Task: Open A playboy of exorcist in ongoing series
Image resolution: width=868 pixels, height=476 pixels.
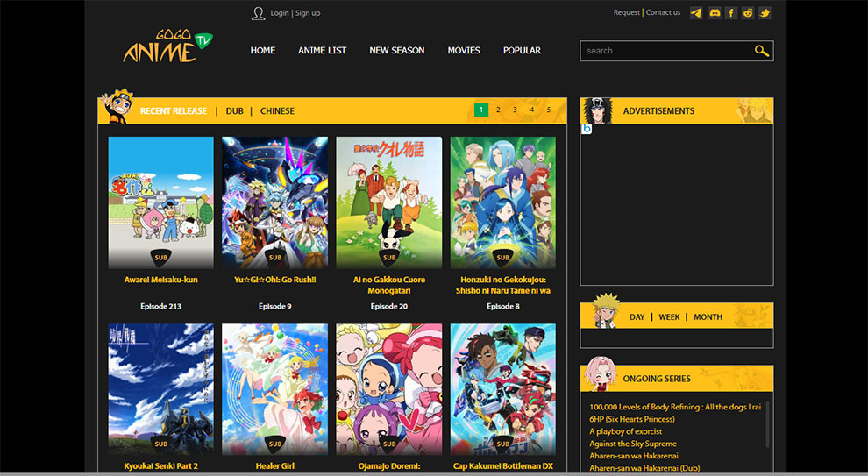Action: (x=625, y=431)
